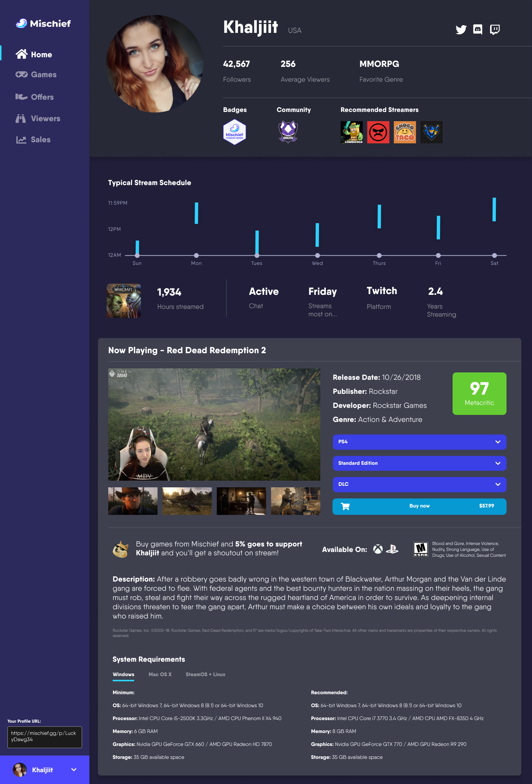532x784 pixels.
Task: Open Offers in the sidebar
Action: 35,97
